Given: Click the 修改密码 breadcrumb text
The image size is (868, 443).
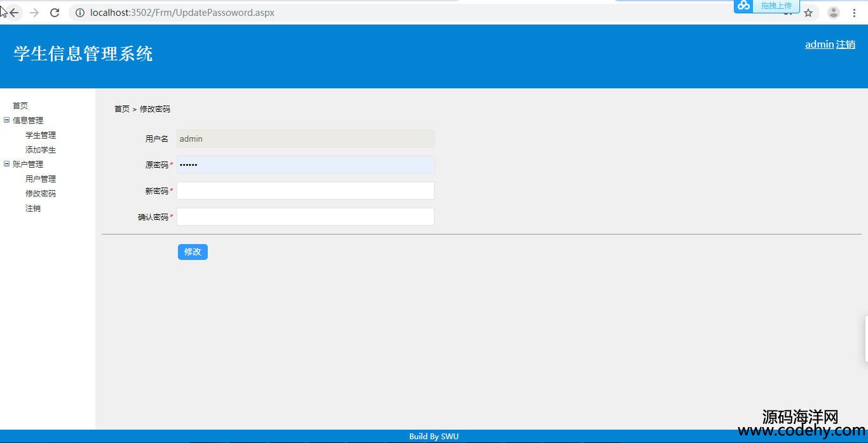Looking at the screenshot, I should (155, 109).
